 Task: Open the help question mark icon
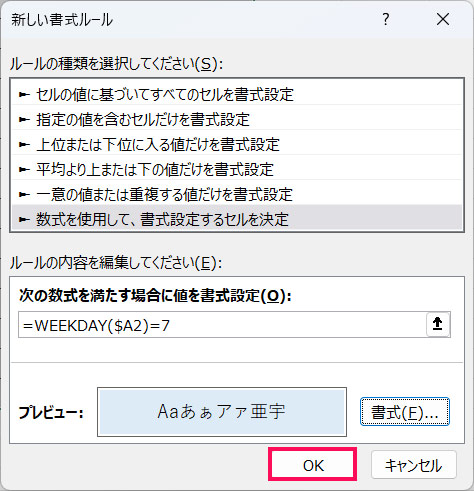(386, 20)
